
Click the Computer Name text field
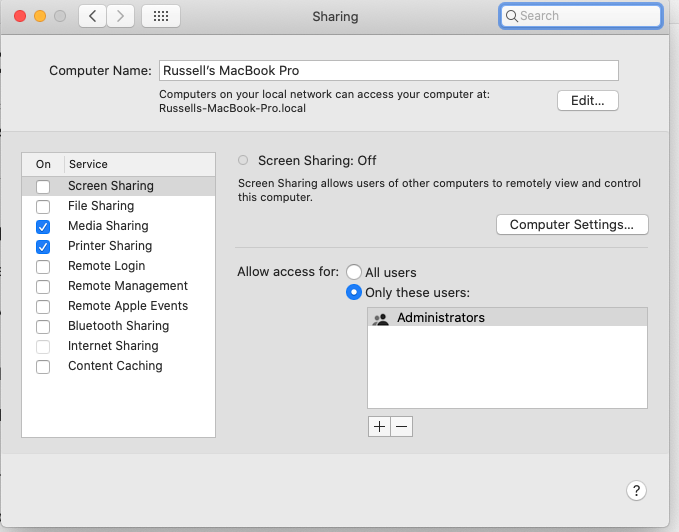[388, 71]
